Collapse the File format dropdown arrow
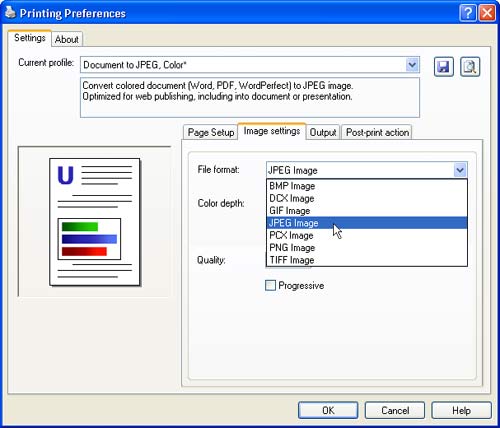The image size is (500, 428). [x=460, y=170]
